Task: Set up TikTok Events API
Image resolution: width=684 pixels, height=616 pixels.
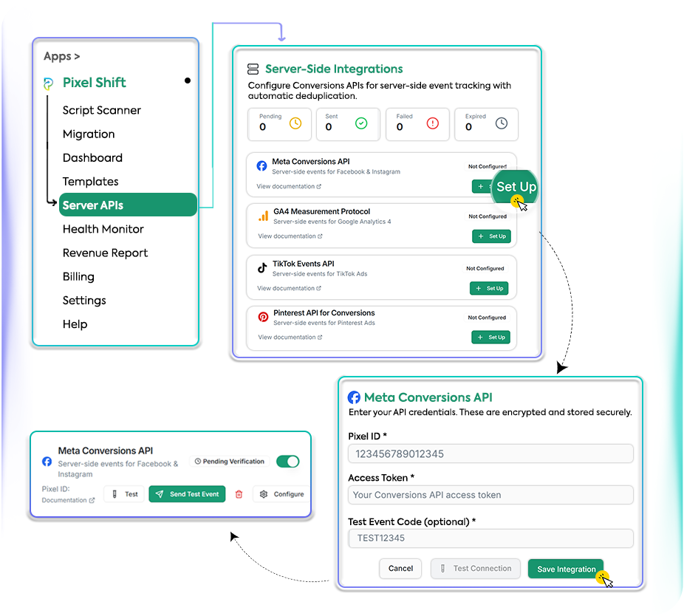Action: [x=489, y=288]
